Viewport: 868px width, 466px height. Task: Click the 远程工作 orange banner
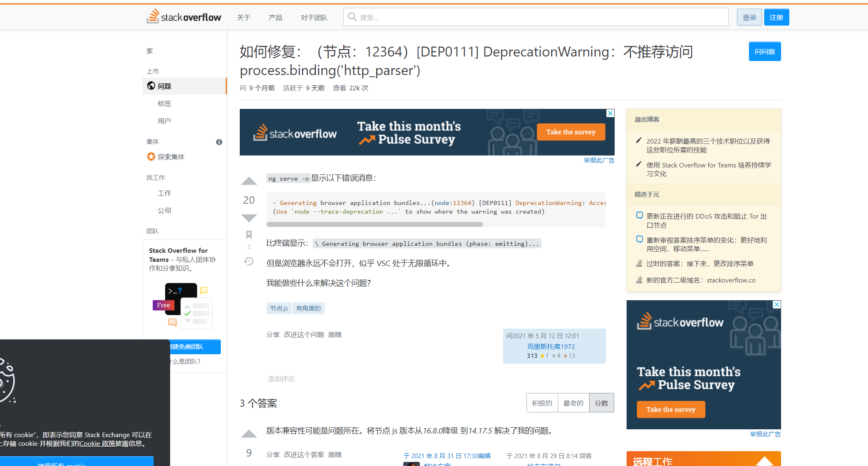704,459
